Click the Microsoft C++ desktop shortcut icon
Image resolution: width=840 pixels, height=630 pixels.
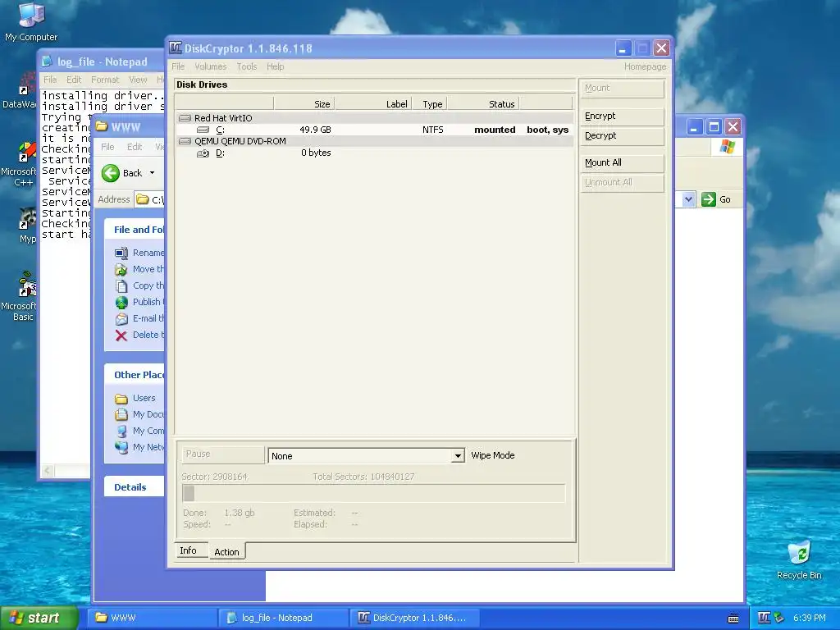tap(27, 152)
